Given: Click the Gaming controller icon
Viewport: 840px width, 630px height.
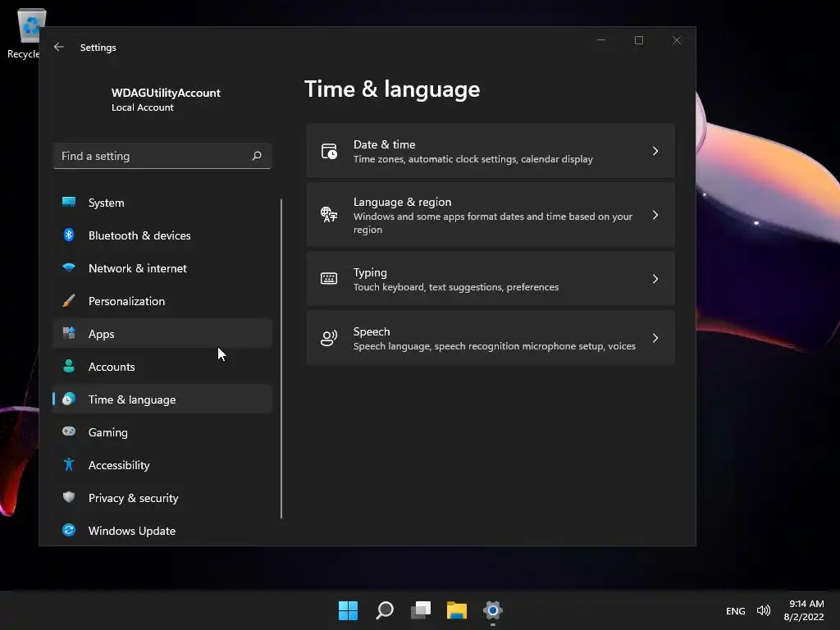Looking at the screenshot, I should (69, 431).
